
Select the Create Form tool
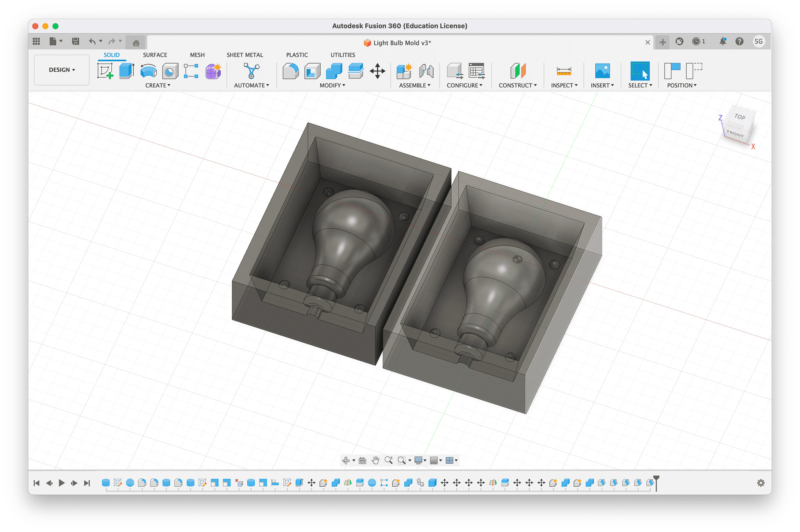pyautogui.click(x=213, y=71)
